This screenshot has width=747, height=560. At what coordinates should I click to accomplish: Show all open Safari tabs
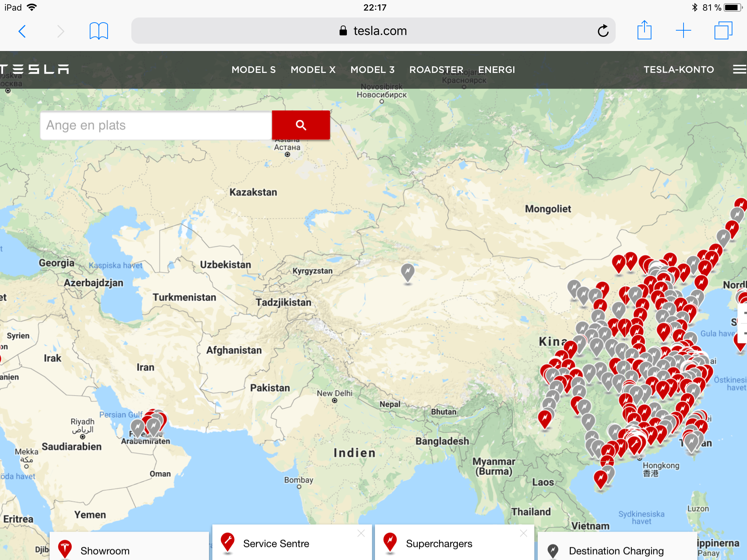tap(723, 31)
